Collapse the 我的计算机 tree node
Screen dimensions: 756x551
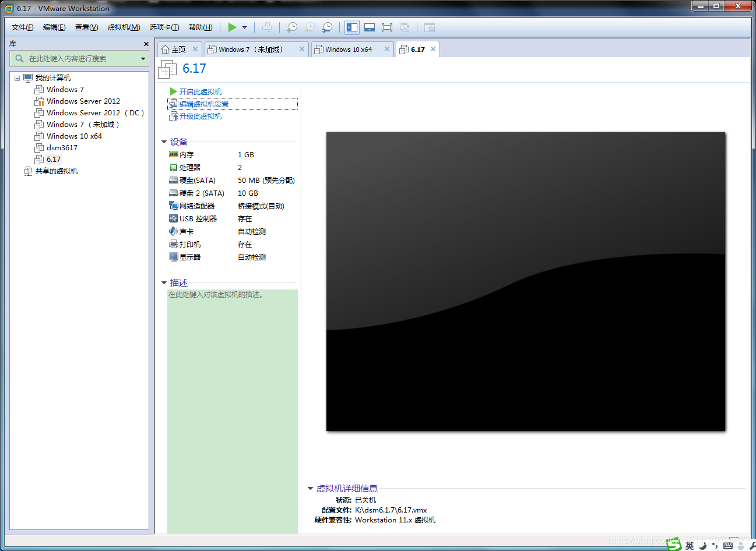point(17,78)
